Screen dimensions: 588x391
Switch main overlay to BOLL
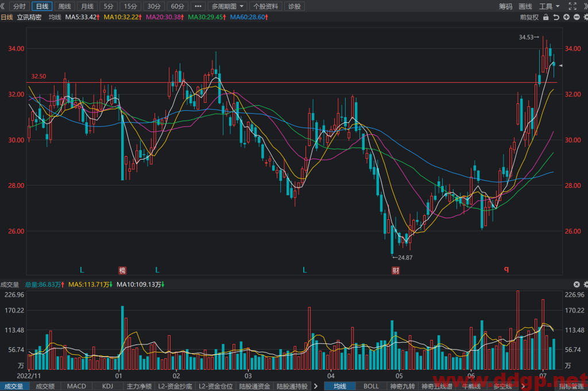(371, 386)
